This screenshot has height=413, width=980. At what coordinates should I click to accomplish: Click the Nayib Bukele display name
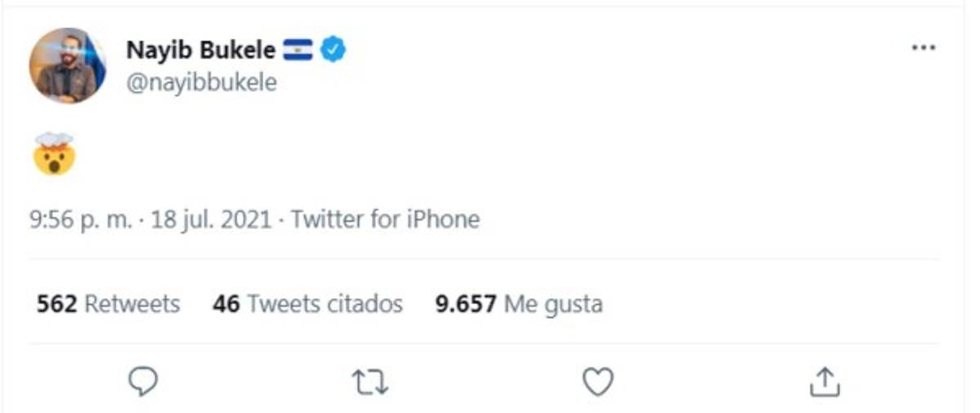(201, 50)
